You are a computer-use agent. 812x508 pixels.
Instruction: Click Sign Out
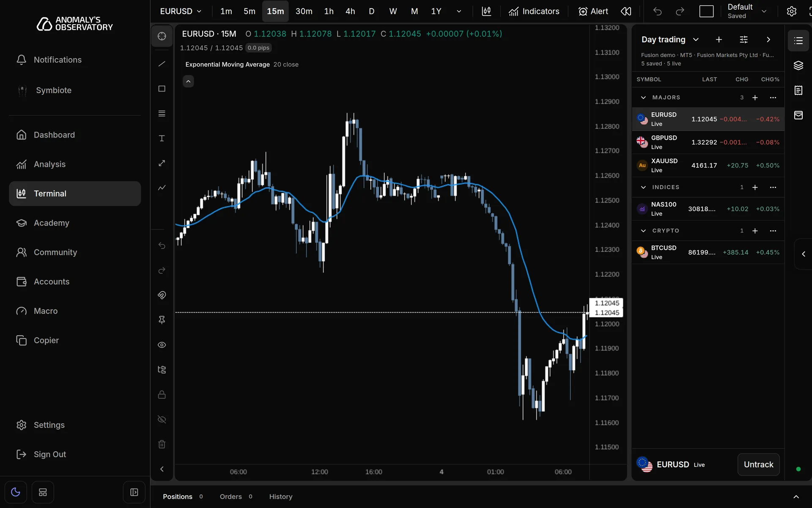[75, 454]
